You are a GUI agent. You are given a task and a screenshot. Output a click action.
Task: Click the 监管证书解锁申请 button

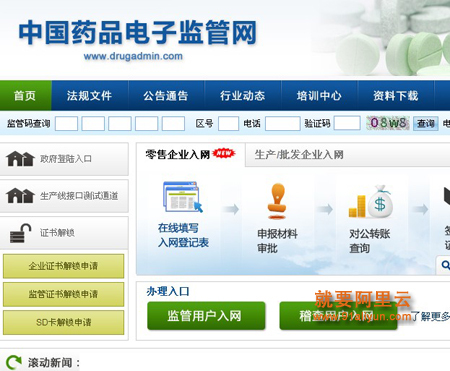click(63, 294)
